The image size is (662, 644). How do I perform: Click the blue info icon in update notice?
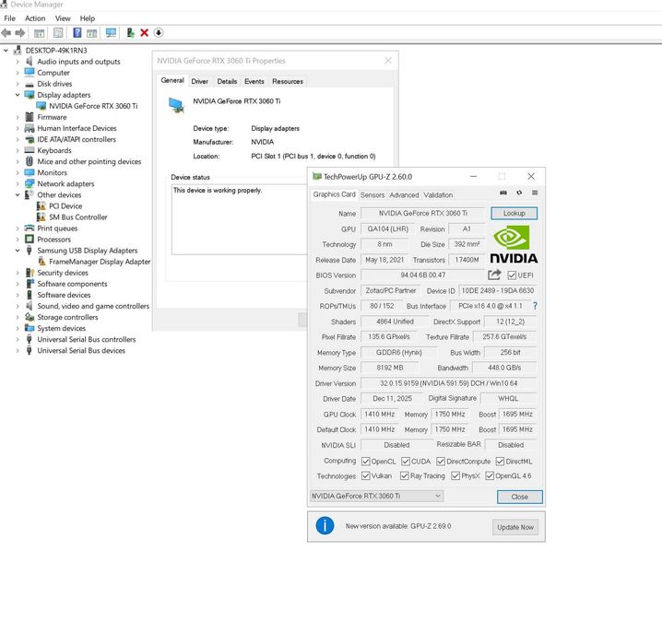(x=325, y=526)
